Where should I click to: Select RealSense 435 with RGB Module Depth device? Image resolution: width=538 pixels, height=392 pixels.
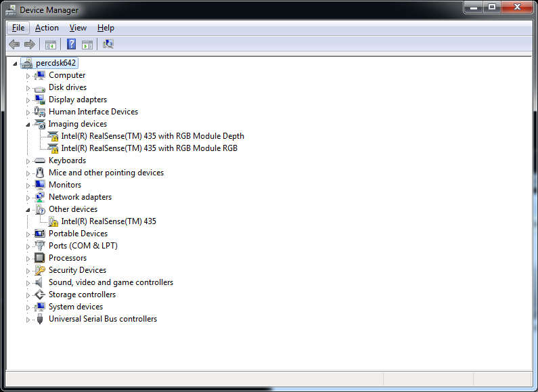pos(152,136)
